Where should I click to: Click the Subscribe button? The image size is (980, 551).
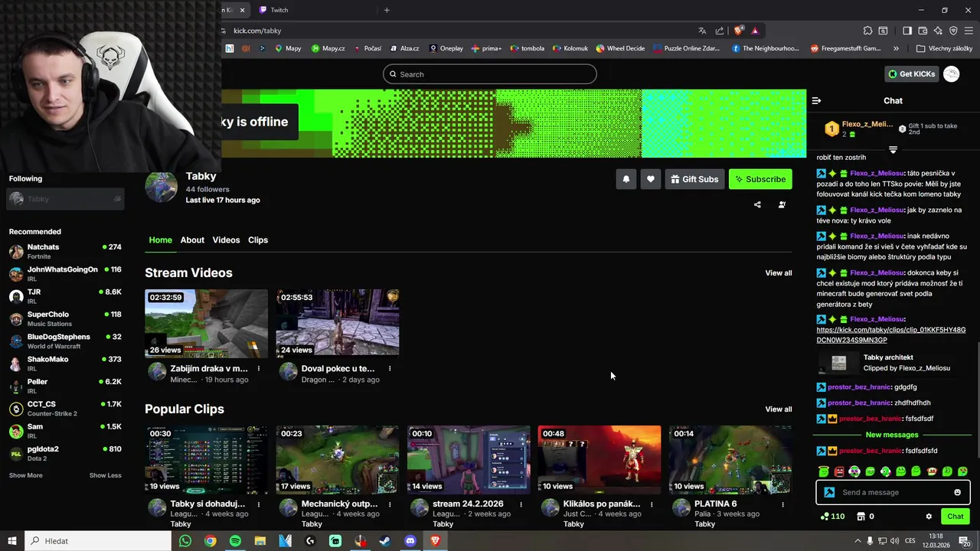[760, 179]
